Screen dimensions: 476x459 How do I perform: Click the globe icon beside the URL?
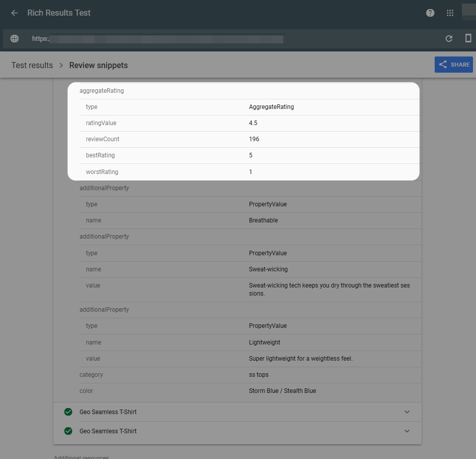pyautogui.click(x=15, y=39)
